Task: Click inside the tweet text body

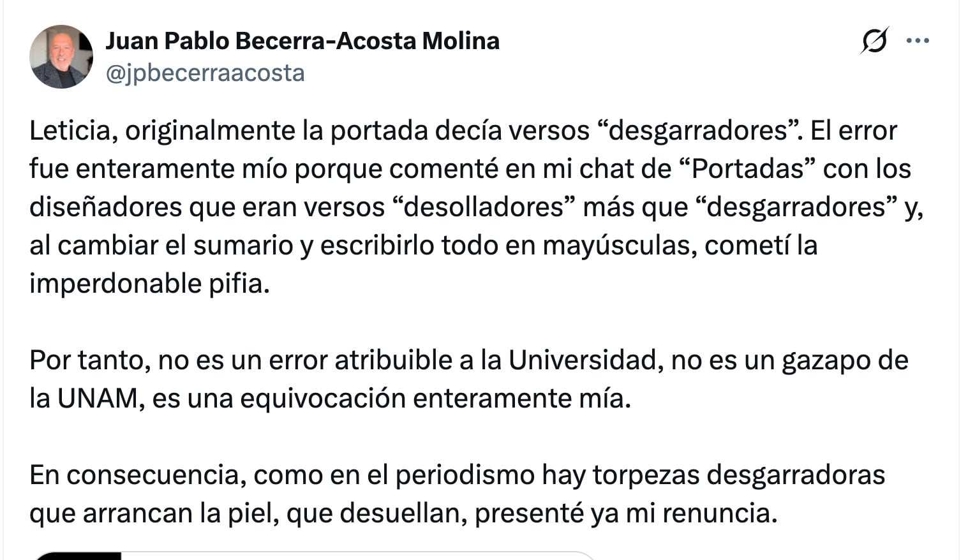Action: tap(447, 204)
